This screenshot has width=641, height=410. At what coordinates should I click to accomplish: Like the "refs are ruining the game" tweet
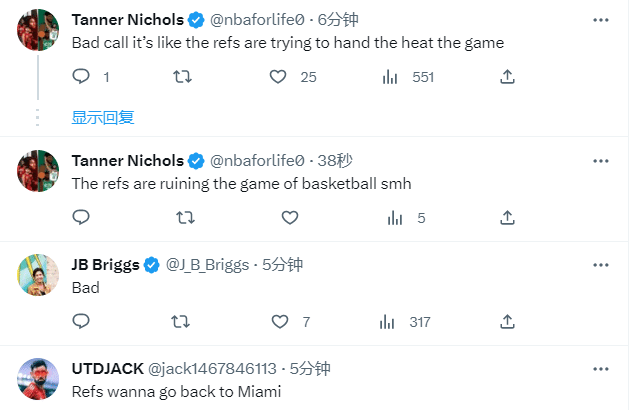[290, 217]
